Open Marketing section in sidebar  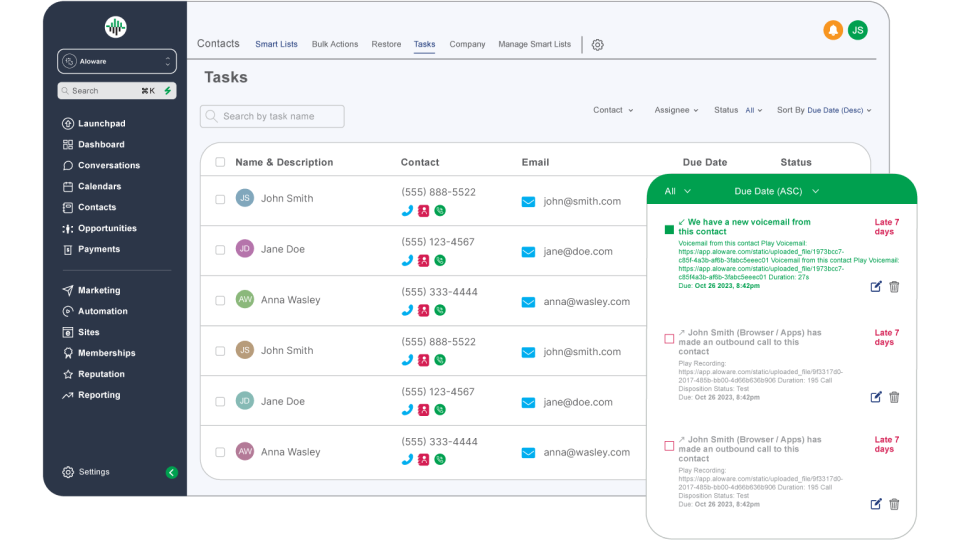91,290
